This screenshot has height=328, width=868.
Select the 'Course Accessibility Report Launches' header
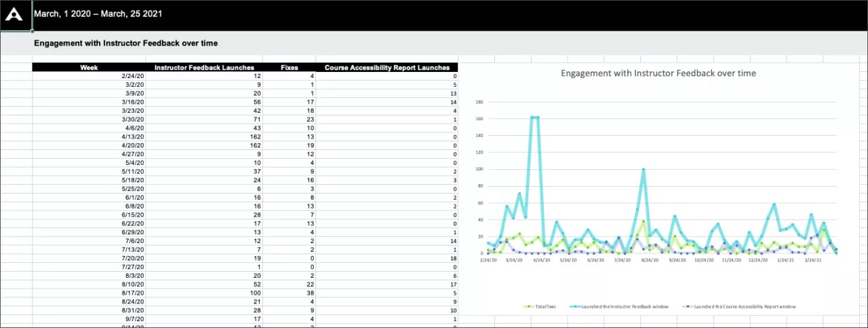click(387, 67)
